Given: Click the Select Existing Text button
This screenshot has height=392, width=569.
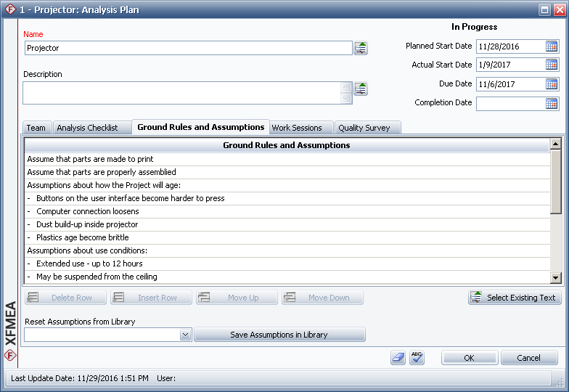Looking at the screenshot, I should coord(515,298).
